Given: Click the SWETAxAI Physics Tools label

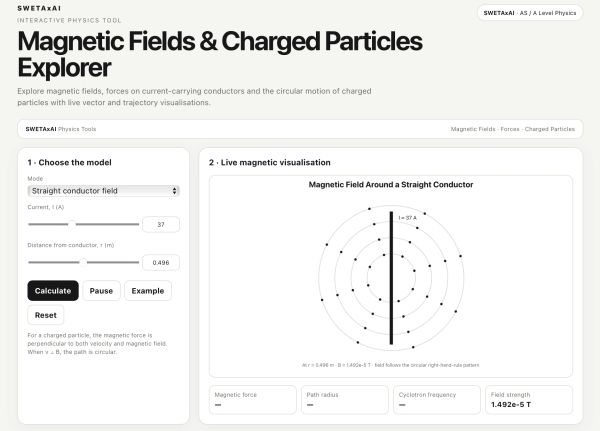Looking at the screenshot, I should pos(61,129).
